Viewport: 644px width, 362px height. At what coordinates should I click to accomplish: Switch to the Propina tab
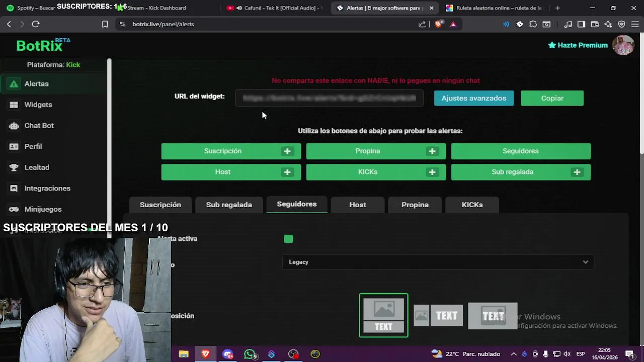(x=415, y=205)
